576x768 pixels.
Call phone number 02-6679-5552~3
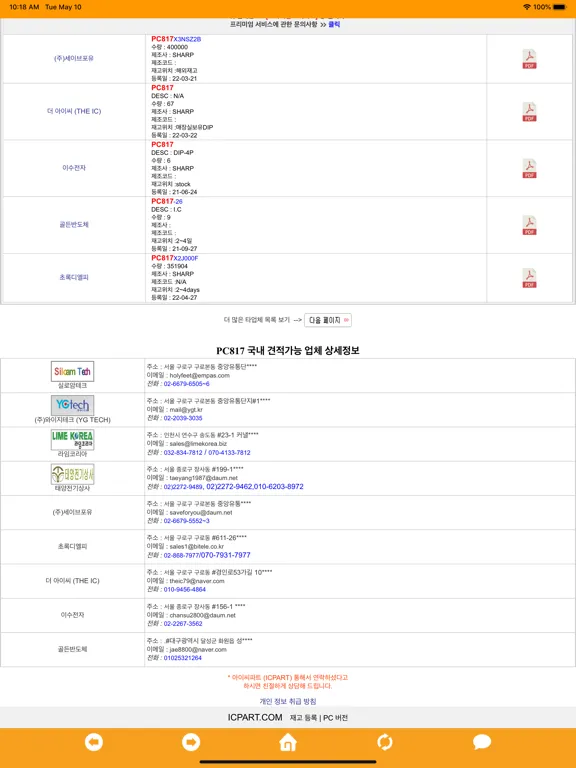point(187,521)
